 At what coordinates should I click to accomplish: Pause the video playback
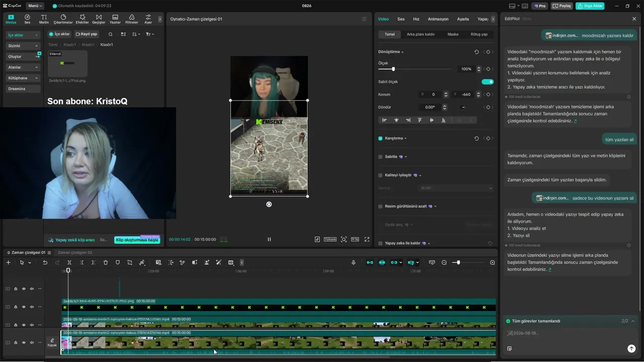(x=269, y=239)
